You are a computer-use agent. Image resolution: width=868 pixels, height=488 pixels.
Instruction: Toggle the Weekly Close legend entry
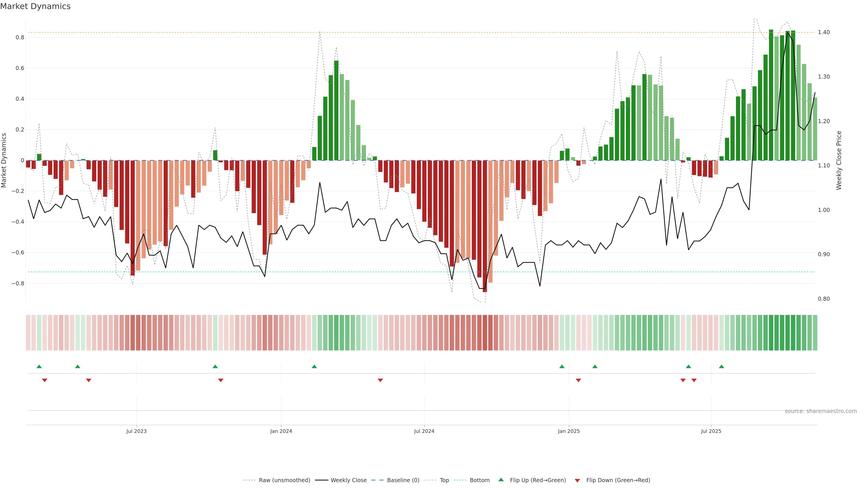(348, 480)
